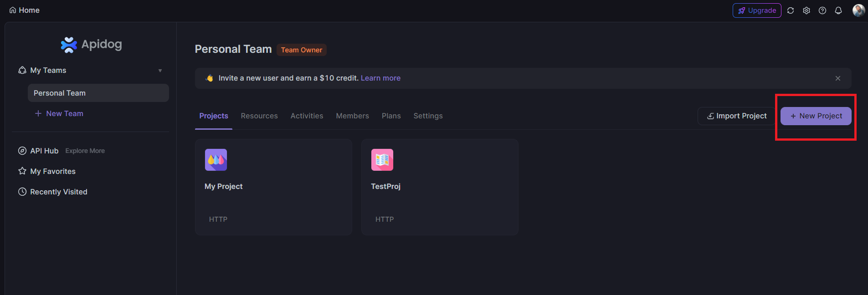
Task: Click the New Project button
Action: tap(816, 116)
